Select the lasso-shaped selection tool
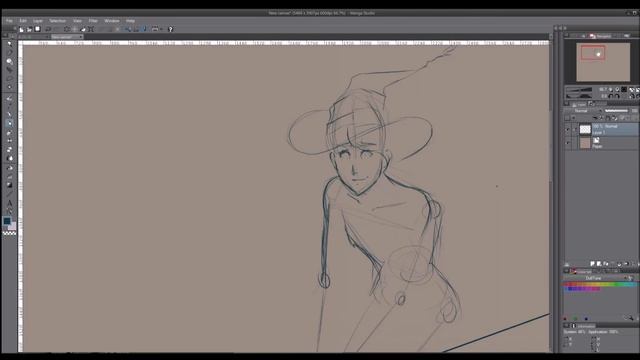Viewport: 640px width, 360px height. pos(9,79)
